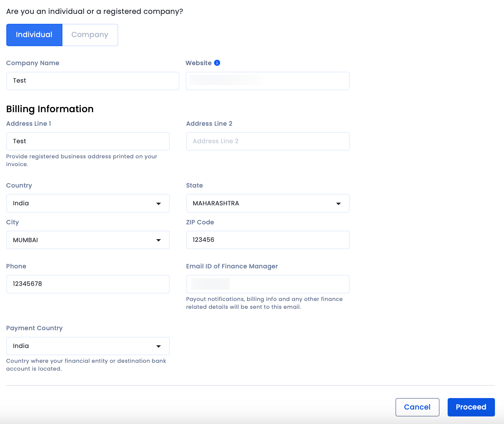Click the Phone number field
Viewport: 504px width, 424px height.
[88, 284]
